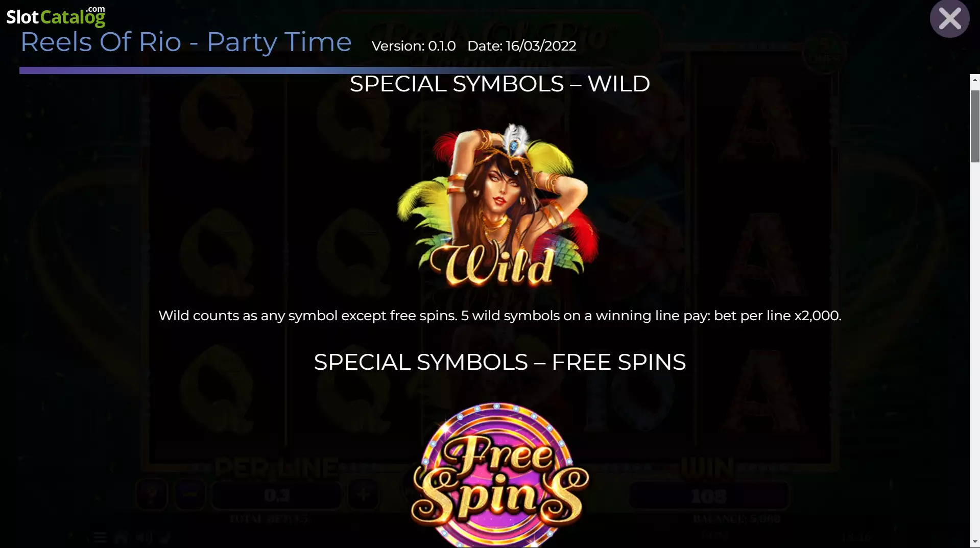Viewport: 980px width, 548px height.
Task: Click the dimmed plus bet button
Action: [x=363, y=494]
